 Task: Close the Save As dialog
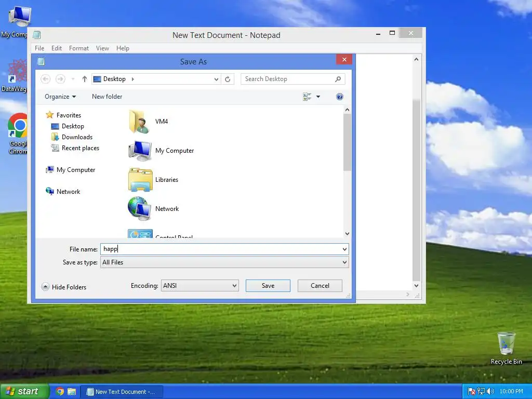[344, 59]
